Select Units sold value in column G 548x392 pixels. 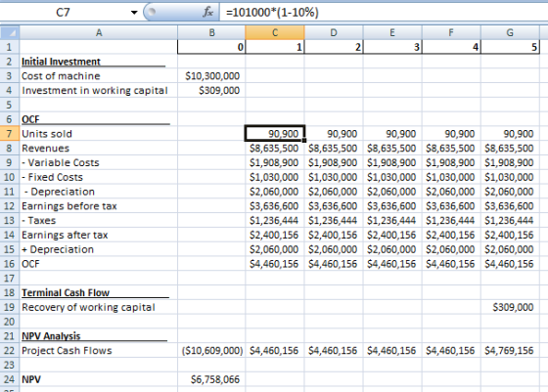[x=510, y=134]
